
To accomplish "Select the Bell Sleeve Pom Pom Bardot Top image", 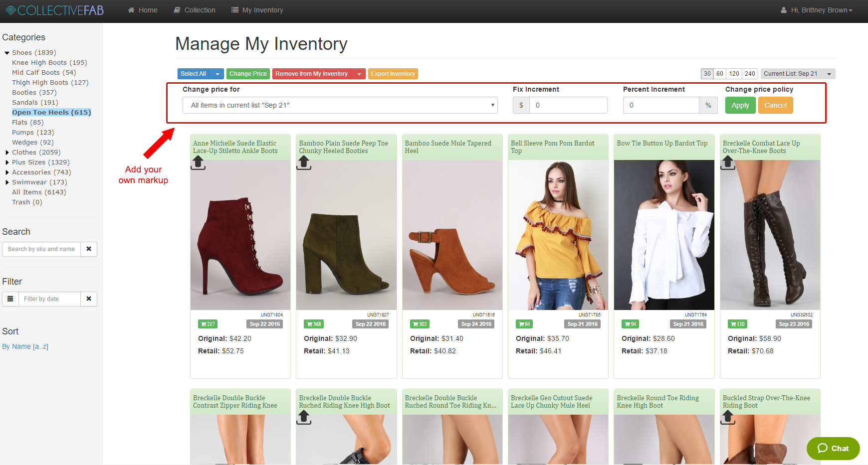I will tap(558, 235).
